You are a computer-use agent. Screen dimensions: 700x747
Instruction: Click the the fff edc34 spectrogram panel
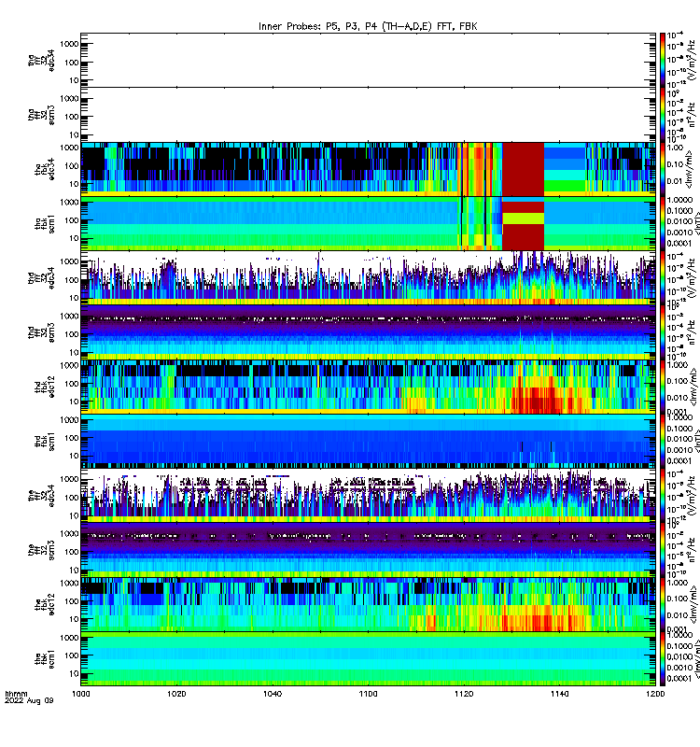coord(368,496)
